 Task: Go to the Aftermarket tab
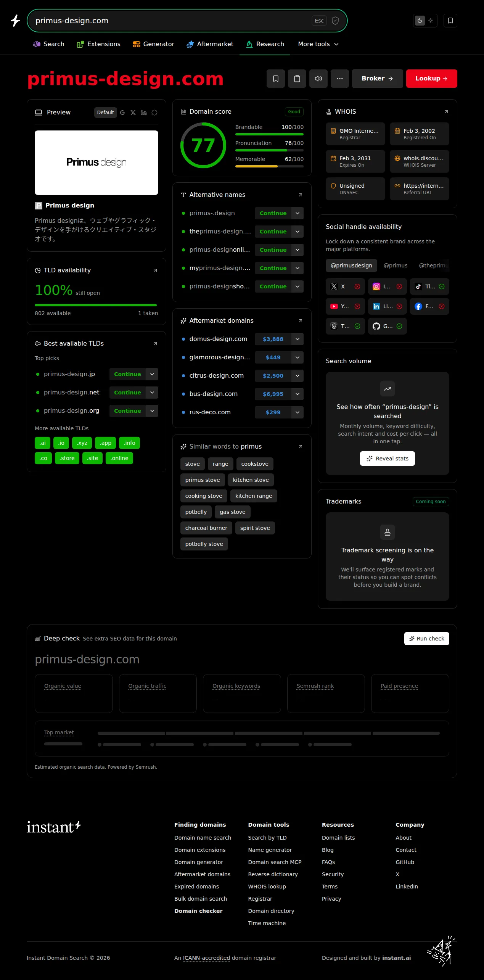click(210, 44)
